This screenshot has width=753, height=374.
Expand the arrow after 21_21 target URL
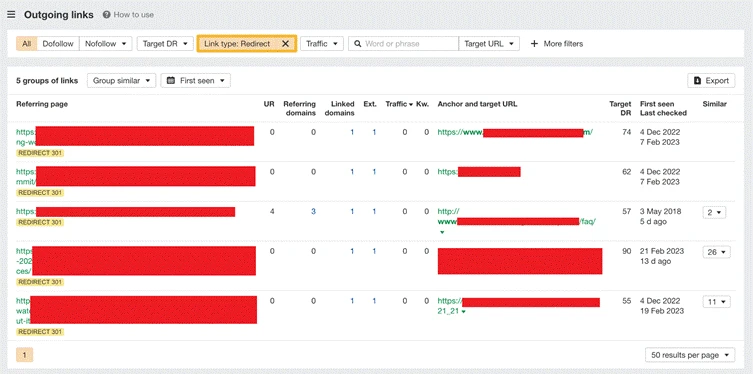coord(463,312)
